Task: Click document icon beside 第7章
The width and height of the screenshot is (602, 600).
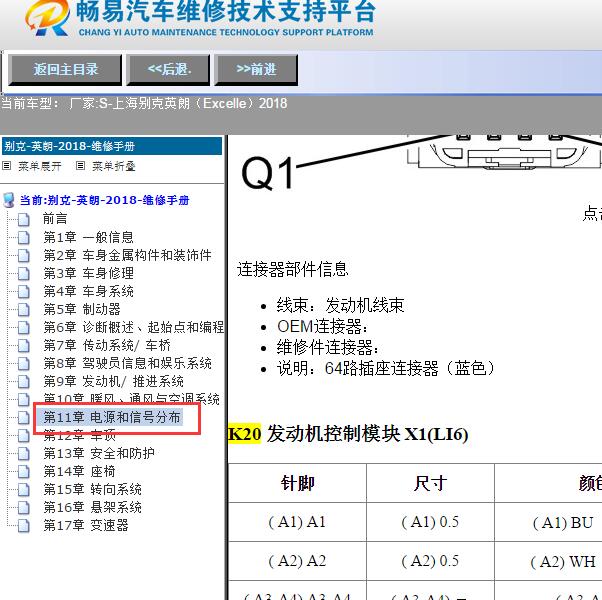Action: pos(24,345)
